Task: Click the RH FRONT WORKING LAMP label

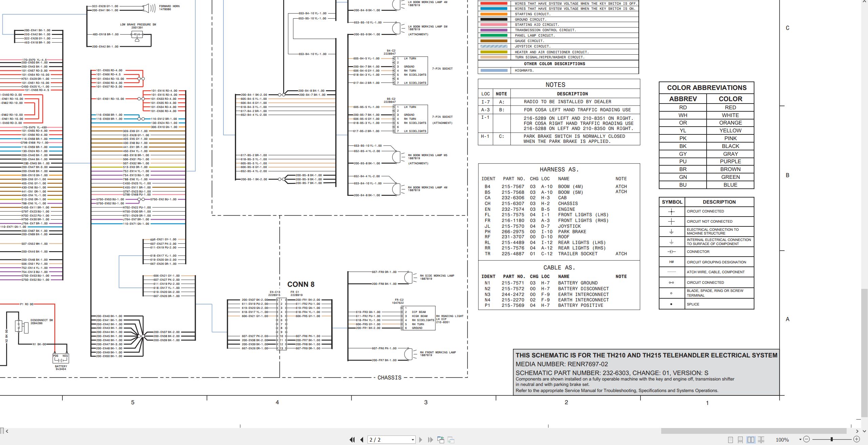Action: click(x=438, y=352)
